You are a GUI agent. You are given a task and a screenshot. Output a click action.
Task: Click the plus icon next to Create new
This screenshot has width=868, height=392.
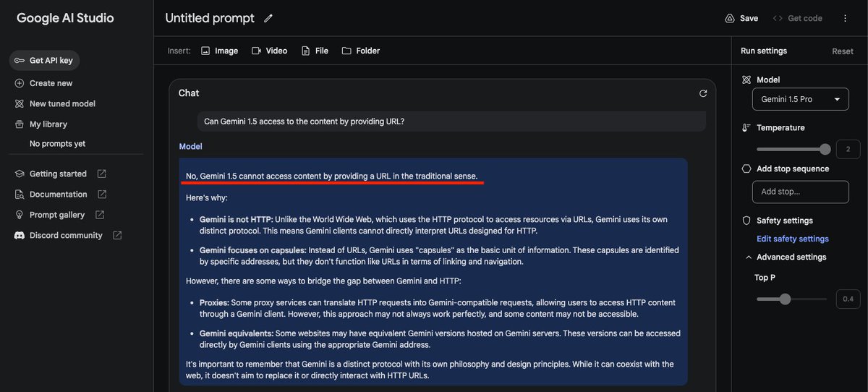[x=20, y=83]
